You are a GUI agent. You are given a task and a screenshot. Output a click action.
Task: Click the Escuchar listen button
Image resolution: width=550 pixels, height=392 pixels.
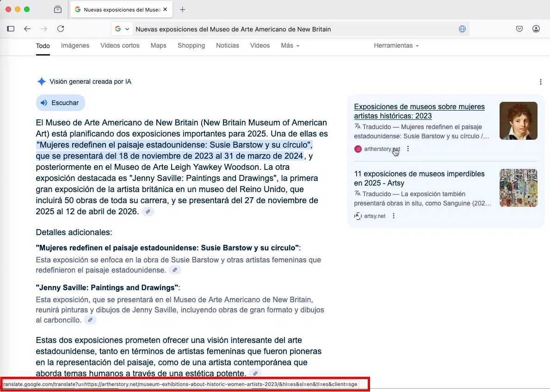click(60, 103)
